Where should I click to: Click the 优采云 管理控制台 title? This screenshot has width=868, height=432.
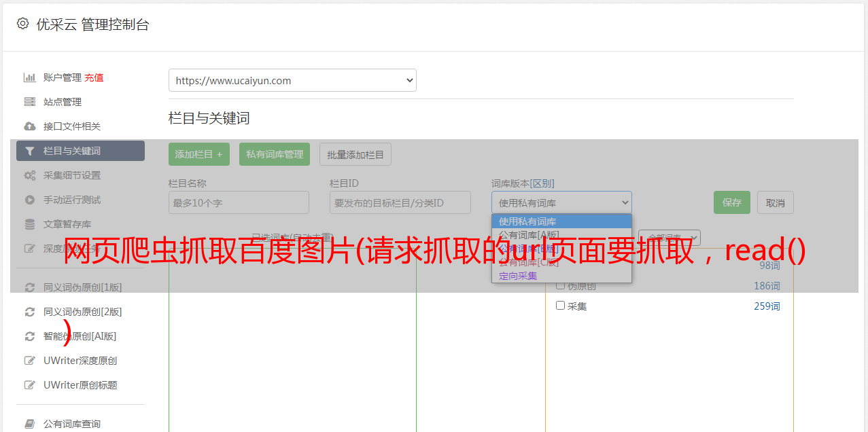pos(92,24)
